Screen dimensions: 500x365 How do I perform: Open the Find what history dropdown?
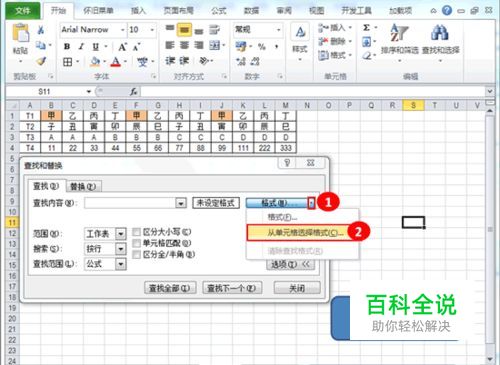pos(181,203)
